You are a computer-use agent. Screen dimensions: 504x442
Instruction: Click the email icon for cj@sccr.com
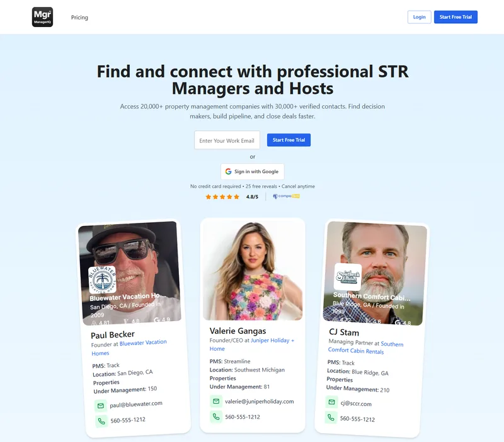[332, 402]
